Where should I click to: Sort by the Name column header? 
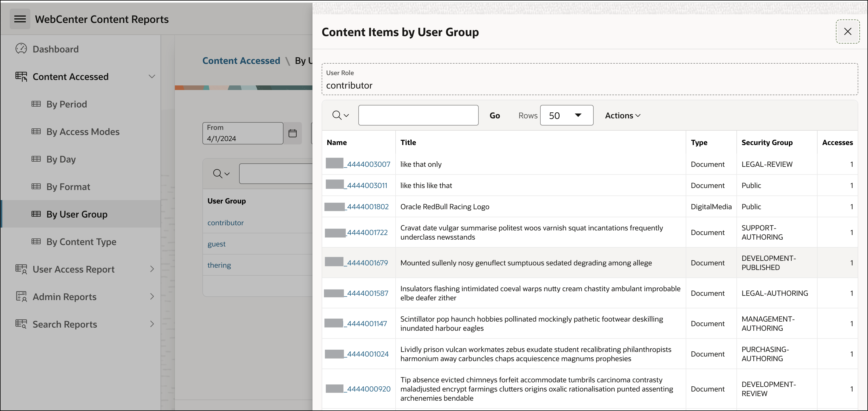tap(337, 142)
